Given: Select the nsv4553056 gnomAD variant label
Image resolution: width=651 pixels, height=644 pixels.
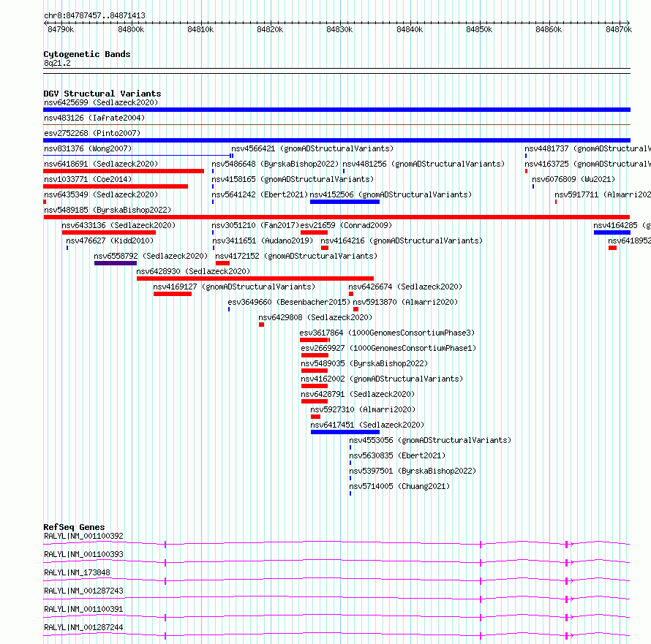Looking at the screenshot, I should pyautogui.click(x=429, y=440).
